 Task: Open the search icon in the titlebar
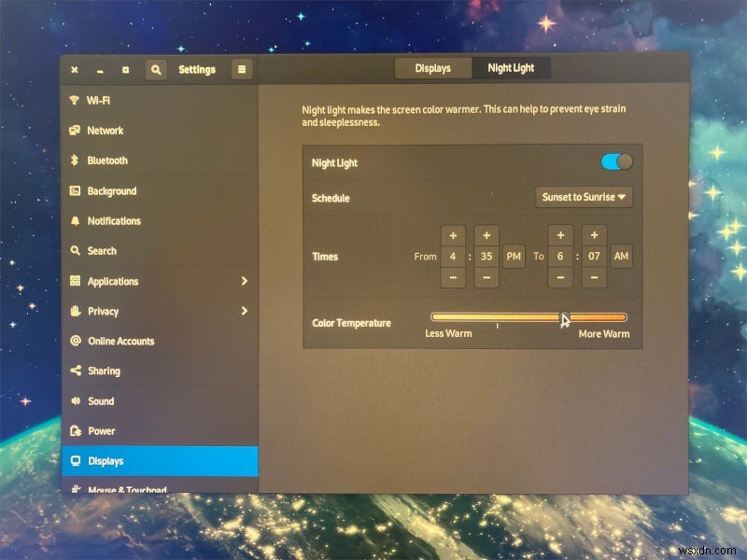[155, 69]
